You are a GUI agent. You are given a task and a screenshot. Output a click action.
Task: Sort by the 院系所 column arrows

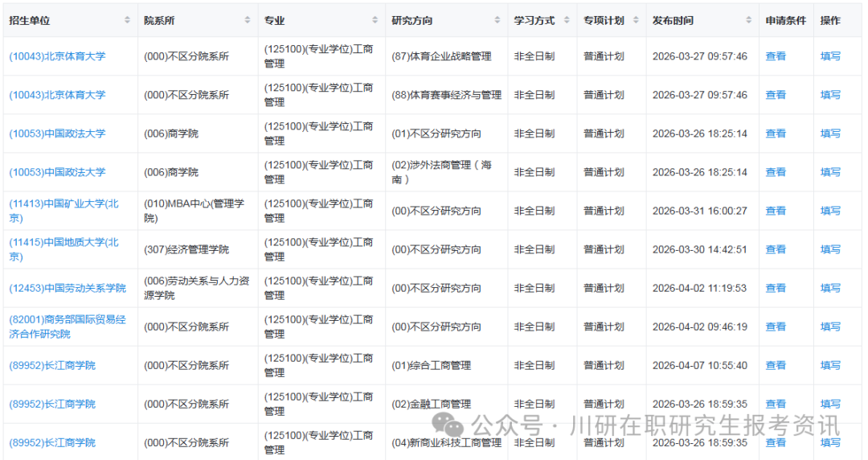click(x=248, y=20)
